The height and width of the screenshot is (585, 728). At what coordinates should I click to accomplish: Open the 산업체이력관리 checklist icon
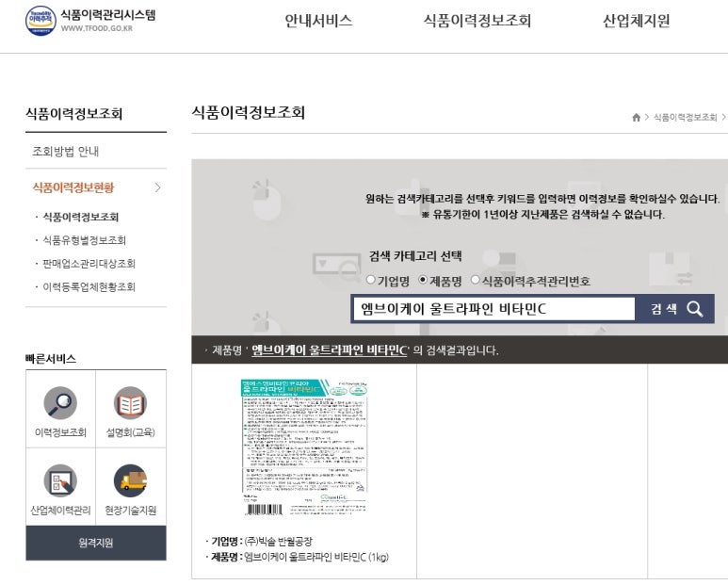[60, 480]
